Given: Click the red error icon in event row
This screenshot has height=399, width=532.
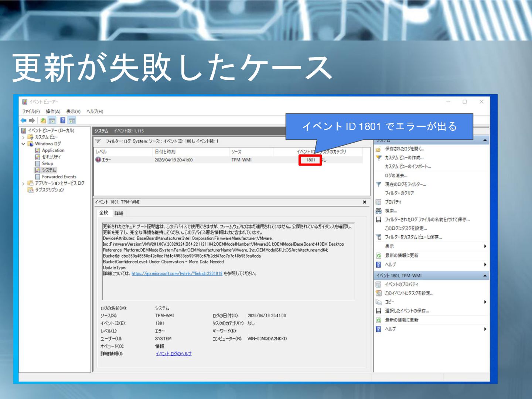Looking at the screenshot, I should point(98,160).
